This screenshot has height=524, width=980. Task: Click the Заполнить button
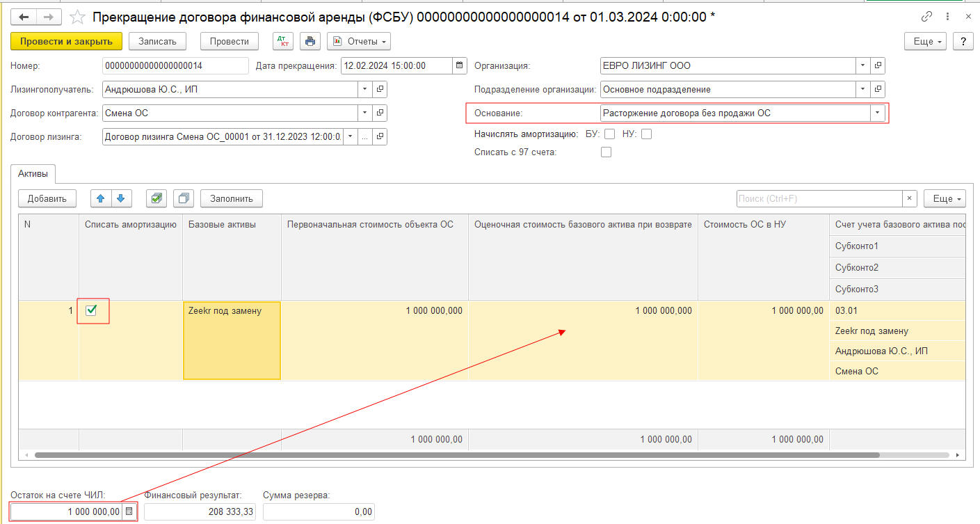coord(232,198)
